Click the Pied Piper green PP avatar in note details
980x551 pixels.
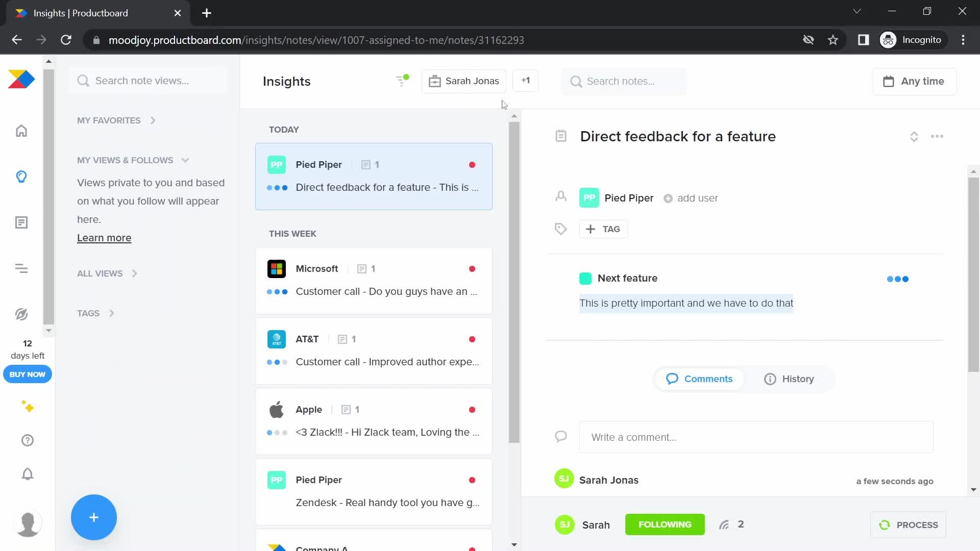pos(589,198)
